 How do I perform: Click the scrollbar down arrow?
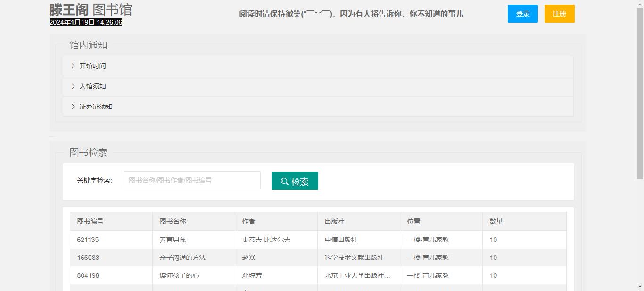point(640,287)
